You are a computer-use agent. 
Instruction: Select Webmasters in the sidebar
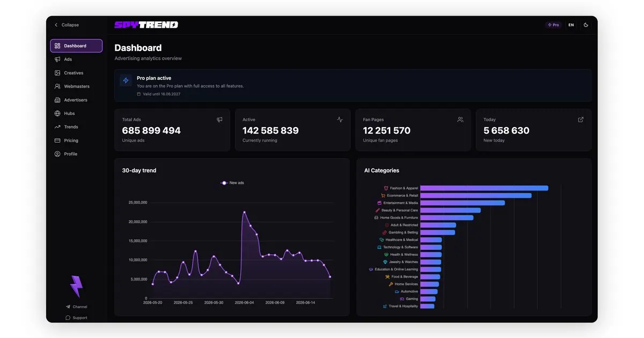tap(76, 86)
